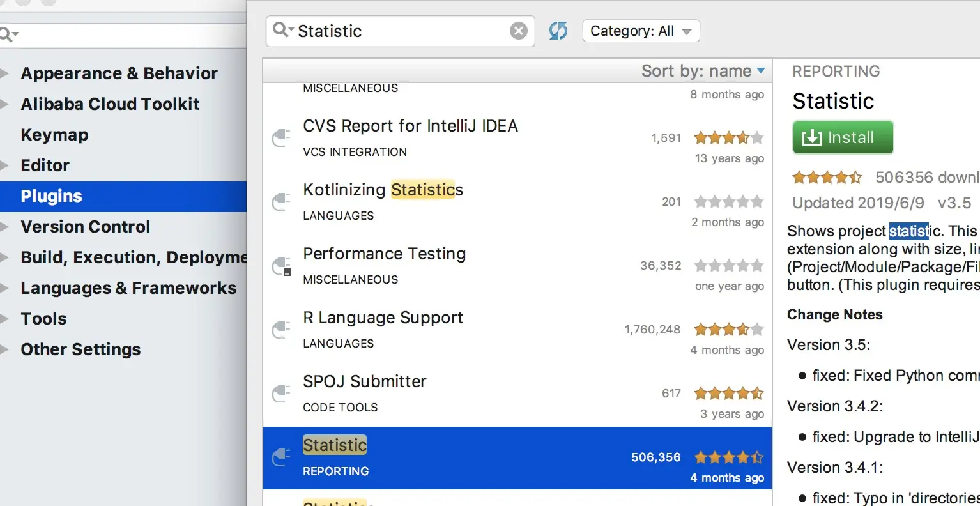Open the Alibaba Cloud Toolkit settings
The height and width of the screenshot is (506, 980).
click(110, 104)
